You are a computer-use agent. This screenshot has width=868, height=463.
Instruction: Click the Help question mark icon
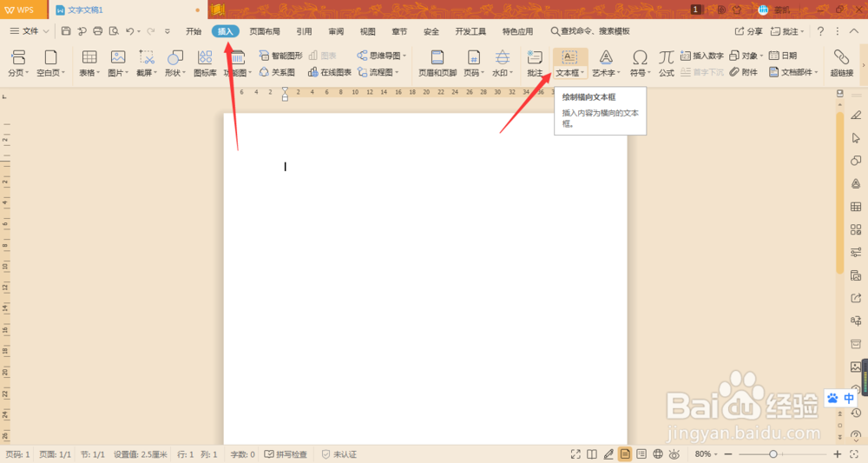point(820,31)
